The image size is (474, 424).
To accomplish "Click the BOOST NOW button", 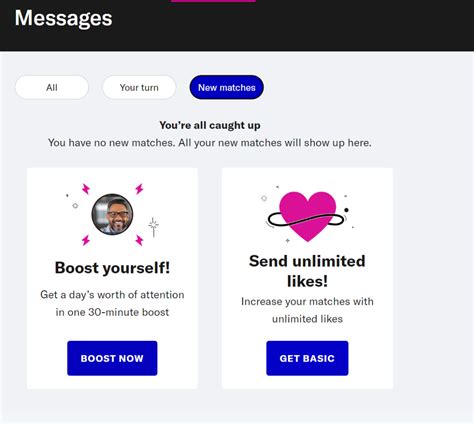I will pos(112,358).
